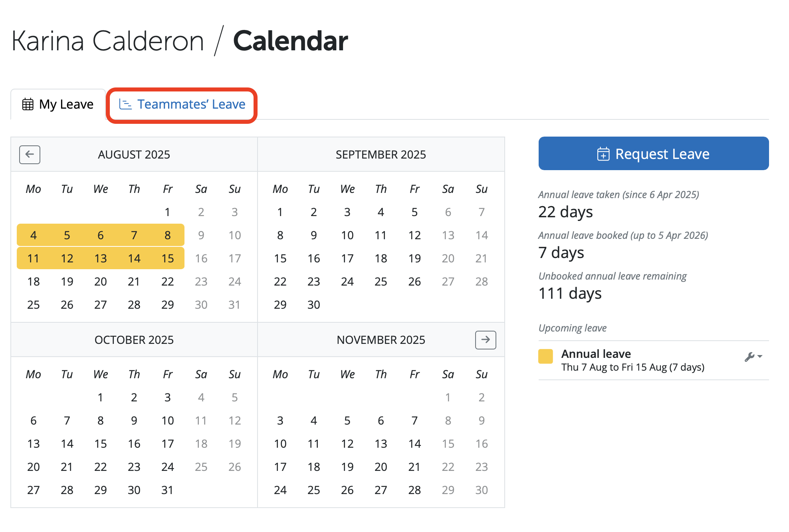Click the previous month arrow icon
The image size is (789, 532).
coord(30,155)
